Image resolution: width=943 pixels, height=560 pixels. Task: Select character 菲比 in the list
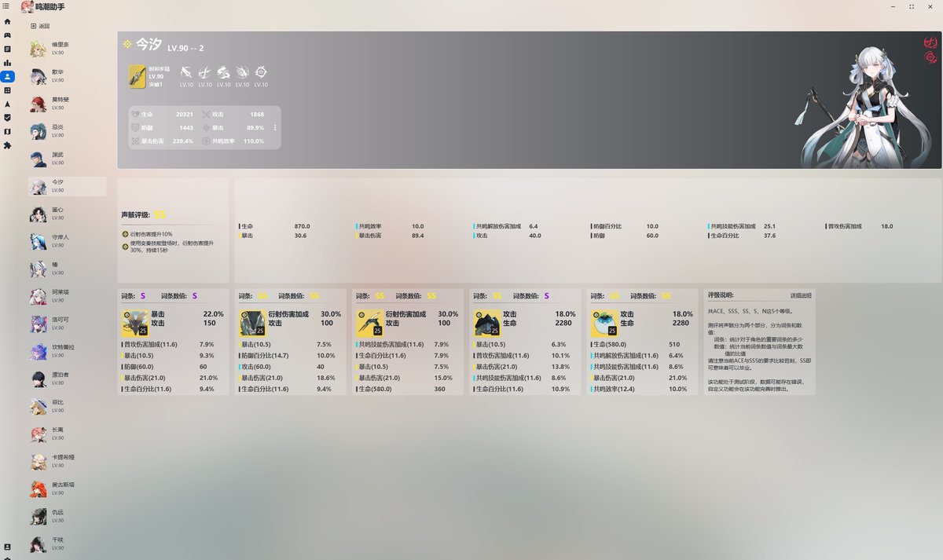67,406
